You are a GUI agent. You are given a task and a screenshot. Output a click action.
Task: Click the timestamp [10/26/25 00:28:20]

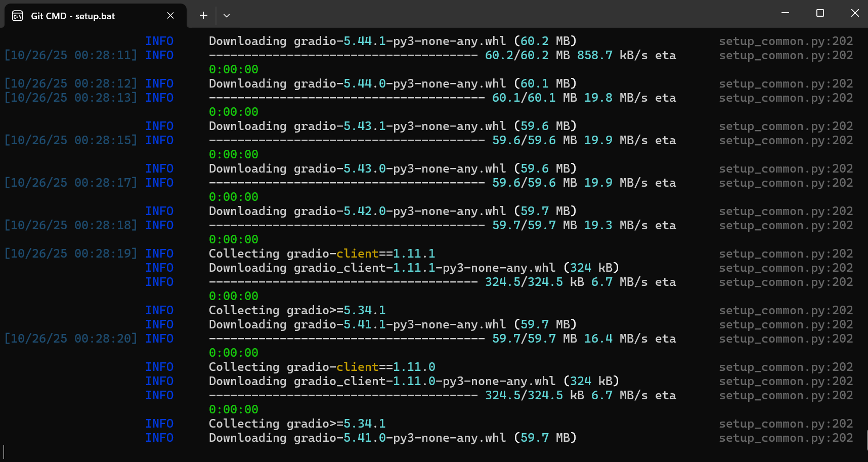(x=71, y=339)
